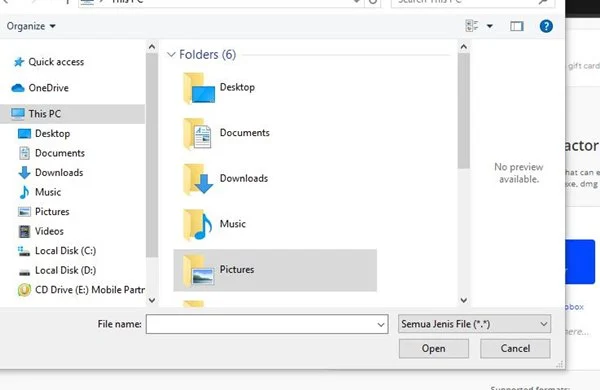Select the large Desktop folder icon
The image size is (600, 390).
click(x=199, y=88)
